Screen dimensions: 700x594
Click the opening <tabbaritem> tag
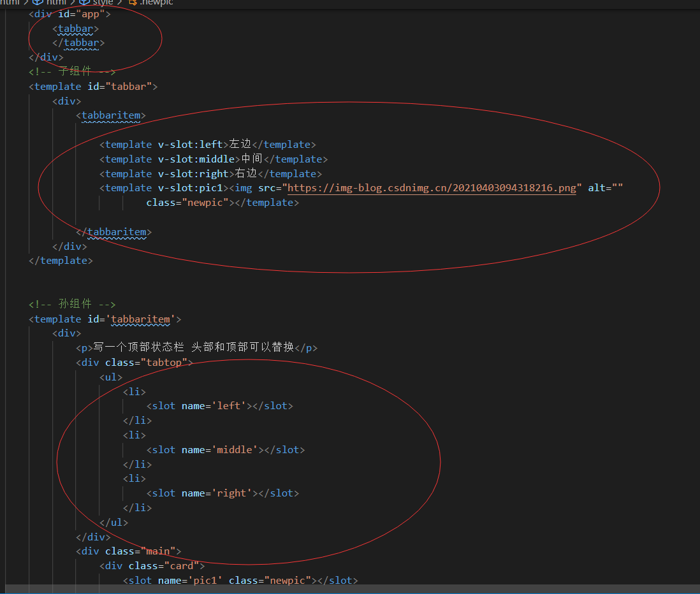(111, 115)
